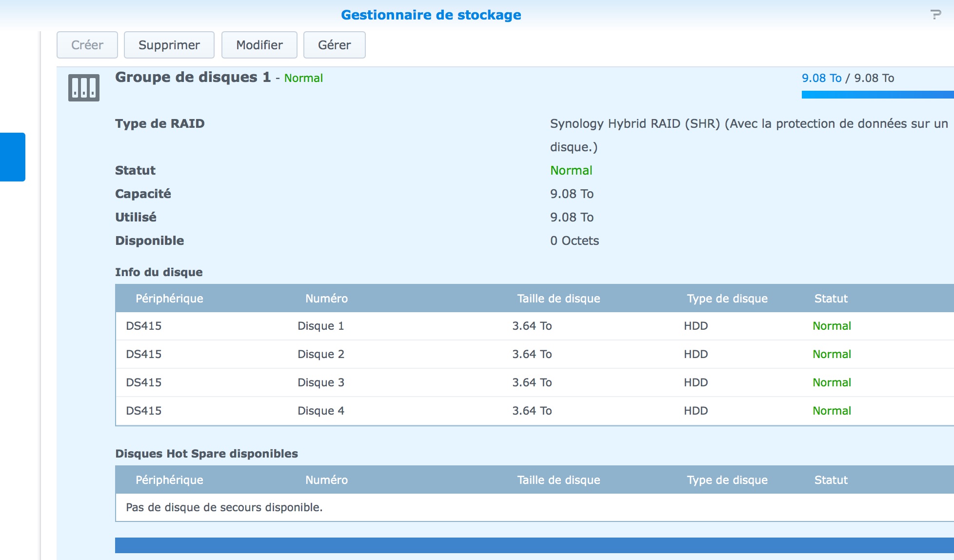
Task: Click Type de disque header in Hot Spare table
Action: point(727,480)
